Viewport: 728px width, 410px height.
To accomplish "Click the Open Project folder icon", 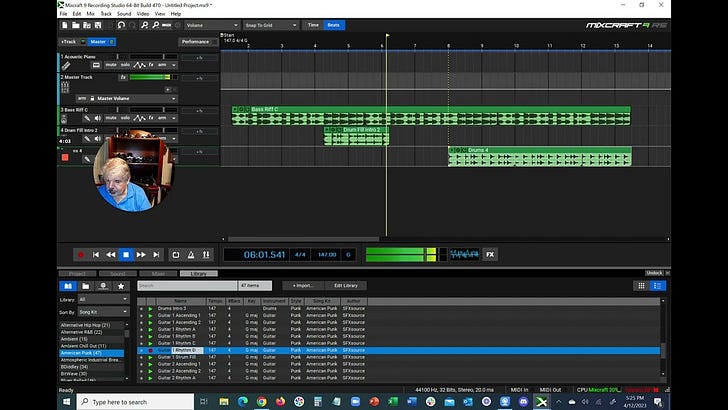I will point(76,25).
